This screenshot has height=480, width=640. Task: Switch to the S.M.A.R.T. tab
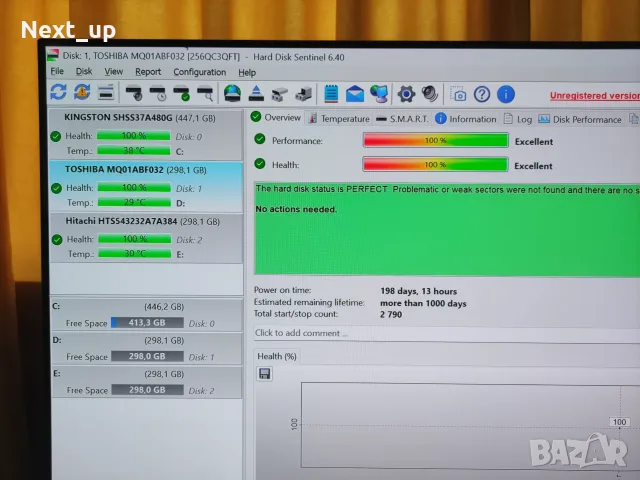pos(402,119)
